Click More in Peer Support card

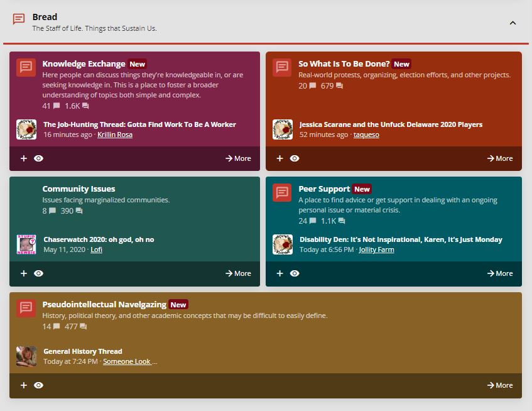pos(500,273)
